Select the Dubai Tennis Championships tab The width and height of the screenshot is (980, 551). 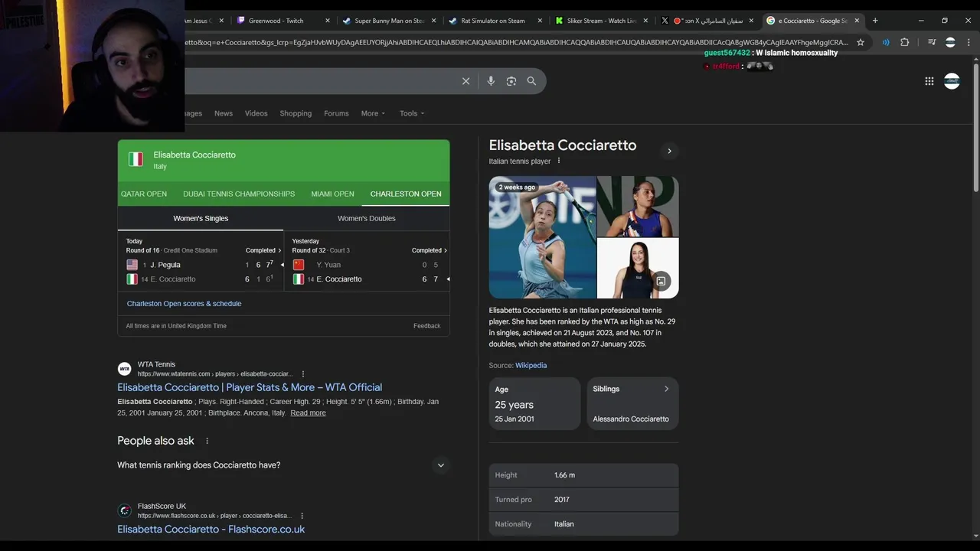[x=239, y=194]
